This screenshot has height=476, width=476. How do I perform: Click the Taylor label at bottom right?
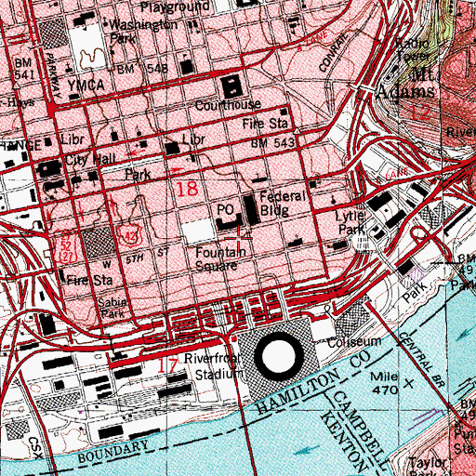428,463
